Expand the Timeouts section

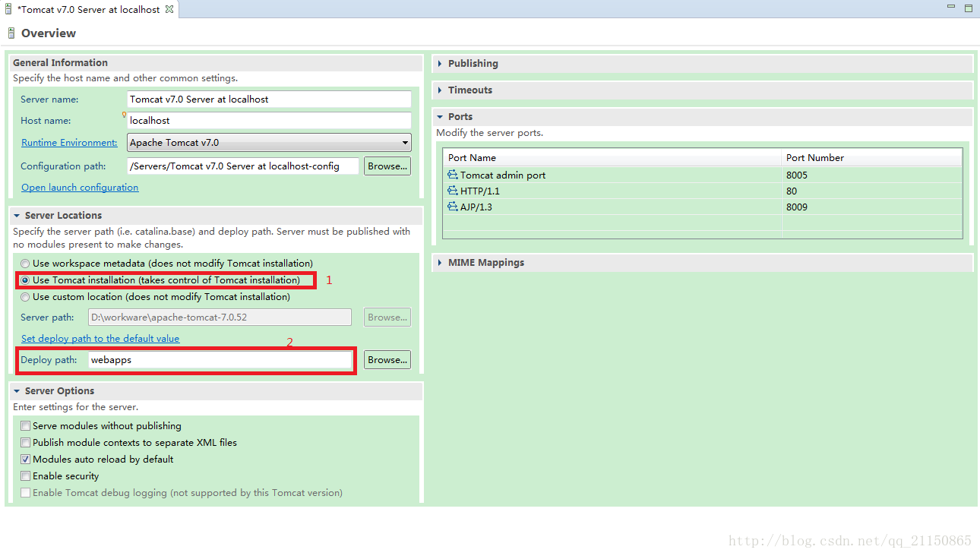tap(440, 90)
